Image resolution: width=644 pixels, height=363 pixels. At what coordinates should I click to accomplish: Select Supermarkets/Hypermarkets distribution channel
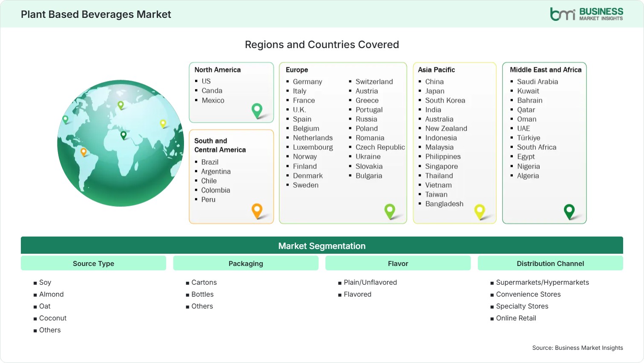[543, 283]
